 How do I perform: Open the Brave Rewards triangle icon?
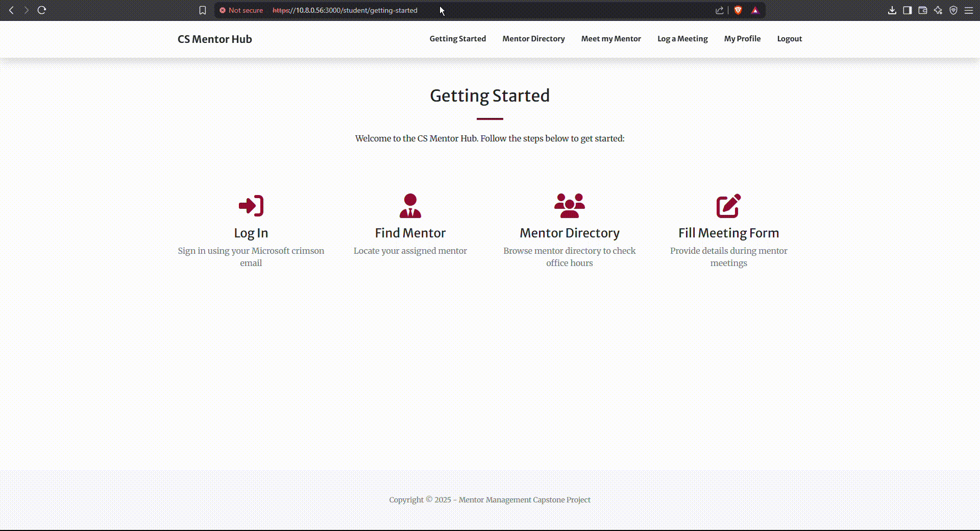[x=755, y=10]
